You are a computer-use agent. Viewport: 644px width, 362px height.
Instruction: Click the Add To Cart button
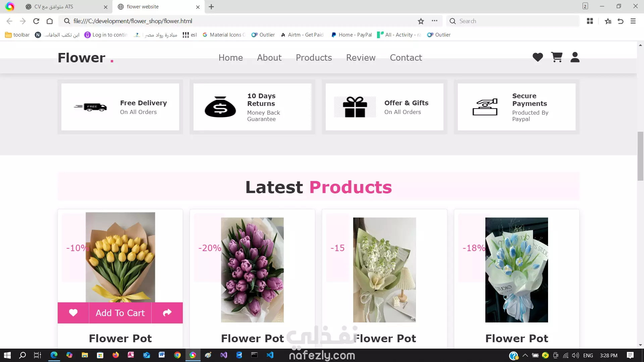click(x=120, y=313)
